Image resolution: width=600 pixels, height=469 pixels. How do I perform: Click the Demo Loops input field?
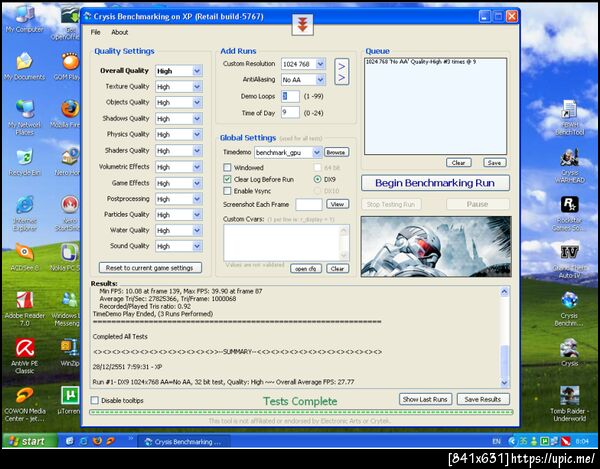tap(290, 96)
